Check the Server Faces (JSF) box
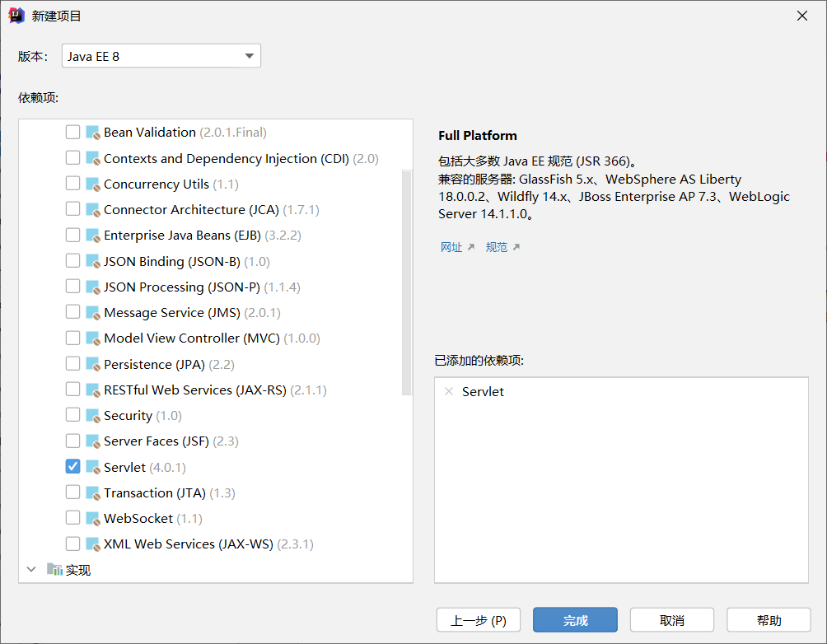The width and height of the screenshot is (827, 644). click(x=72, y=441)
